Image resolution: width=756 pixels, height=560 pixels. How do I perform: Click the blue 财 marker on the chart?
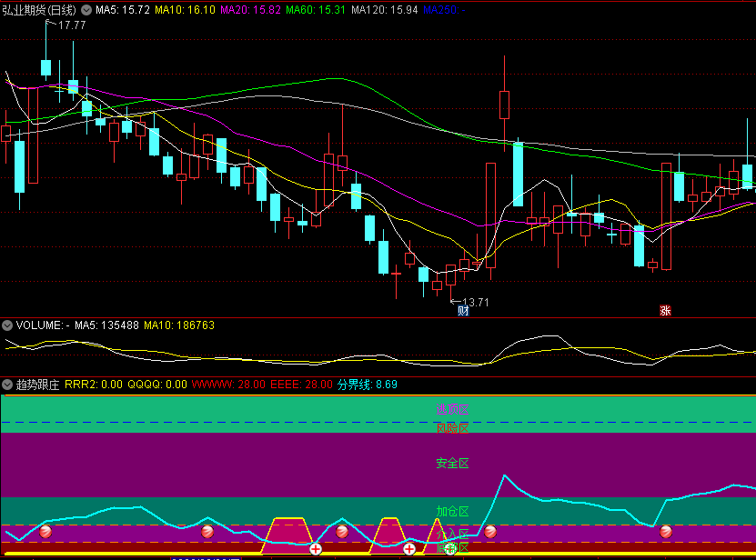click(463, 311)
